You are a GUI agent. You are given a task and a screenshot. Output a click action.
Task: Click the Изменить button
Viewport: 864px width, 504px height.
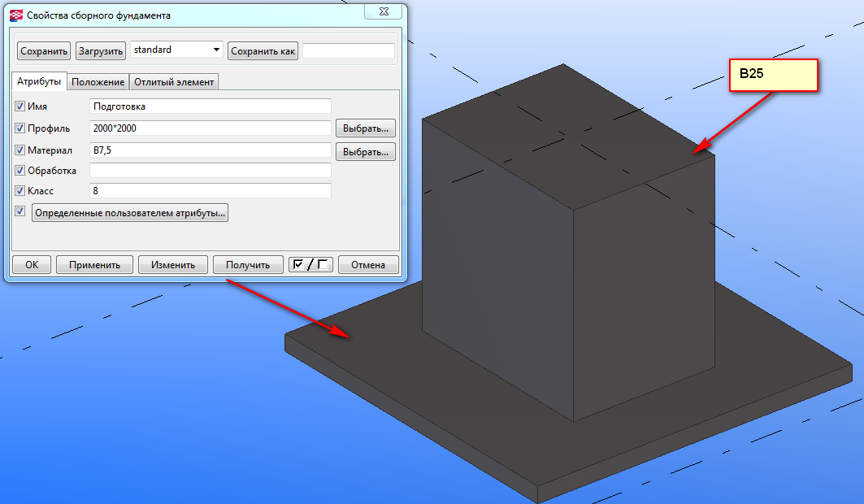click(x=172, y=264)
